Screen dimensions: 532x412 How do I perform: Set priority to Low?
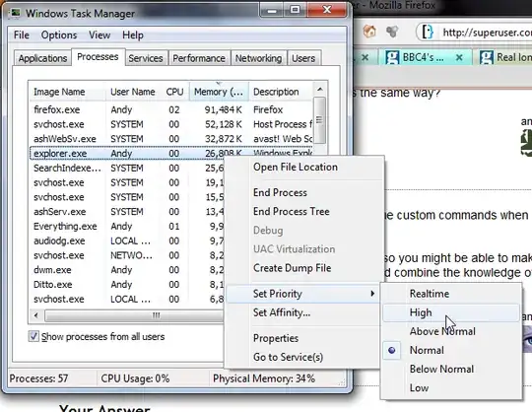point(451,388)
